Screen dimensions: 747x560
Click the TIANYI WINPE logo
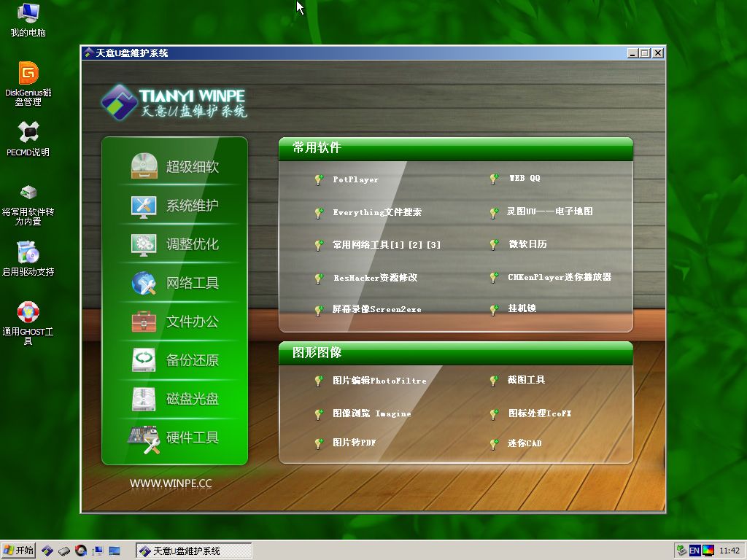coord(174,102)
